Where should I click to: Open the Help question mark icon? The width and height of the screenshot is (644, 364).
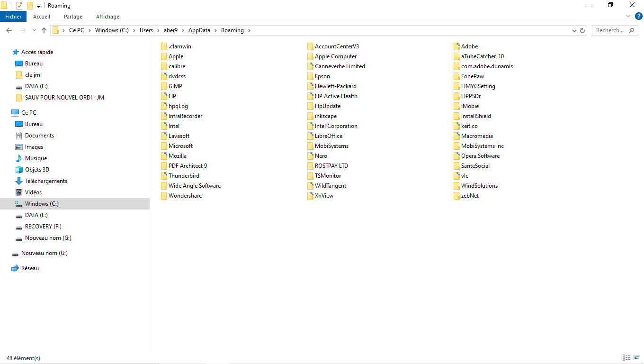[638, 16]
